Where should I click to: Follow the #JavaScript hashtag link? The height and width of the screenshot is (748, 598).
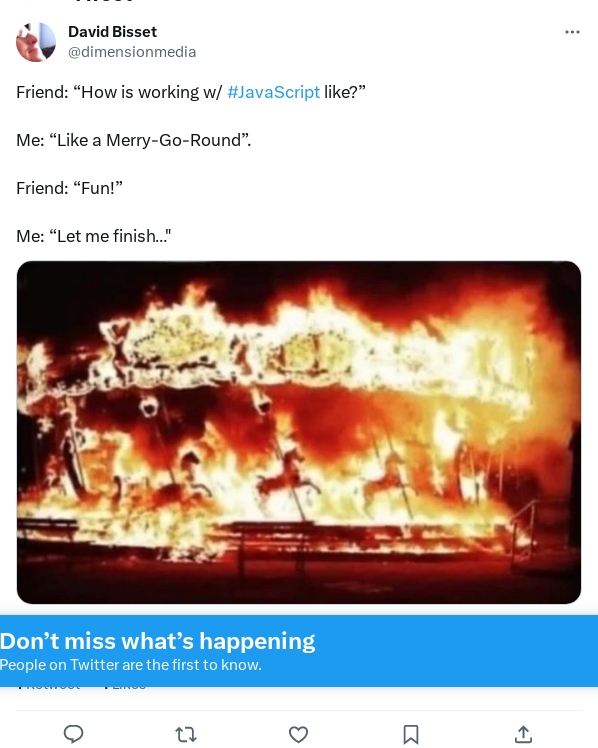pyautogui.click(x=273, y=92)
